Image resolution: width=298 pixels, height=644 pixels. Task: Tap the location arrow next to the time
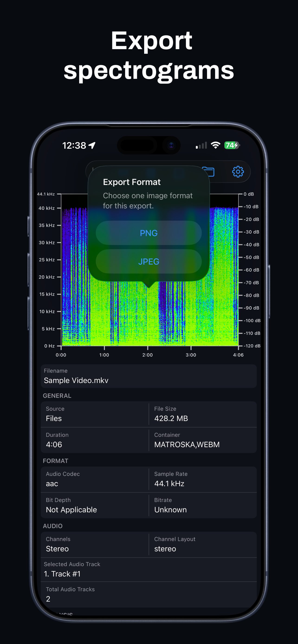click(92, 145)
